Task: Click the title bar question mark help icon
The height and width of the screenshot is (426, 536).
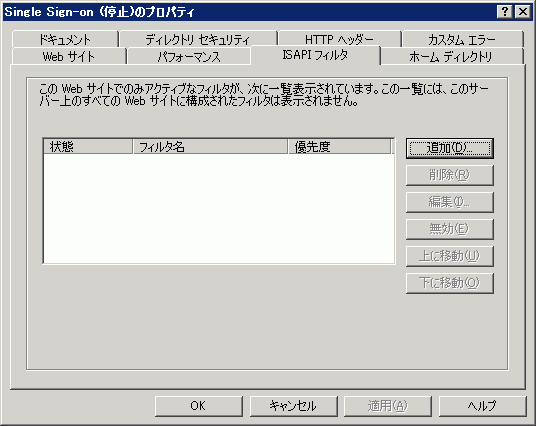Action: (505, 12)
